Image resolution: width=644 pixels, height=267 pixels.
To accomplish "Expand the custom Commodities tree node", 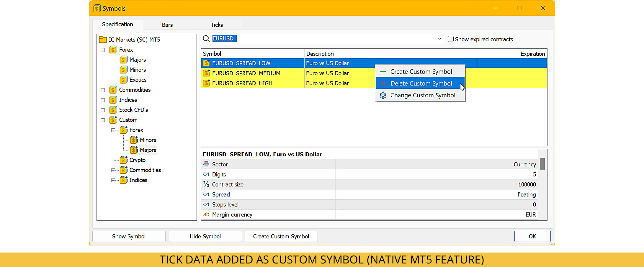I will click(x=113, y=170).
